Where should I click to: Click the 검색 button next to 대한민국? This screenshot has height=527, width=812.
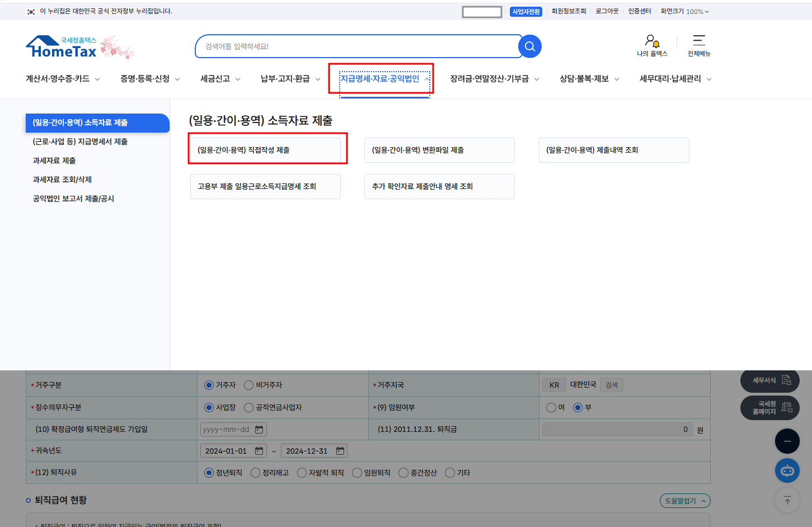coord(611,384)
